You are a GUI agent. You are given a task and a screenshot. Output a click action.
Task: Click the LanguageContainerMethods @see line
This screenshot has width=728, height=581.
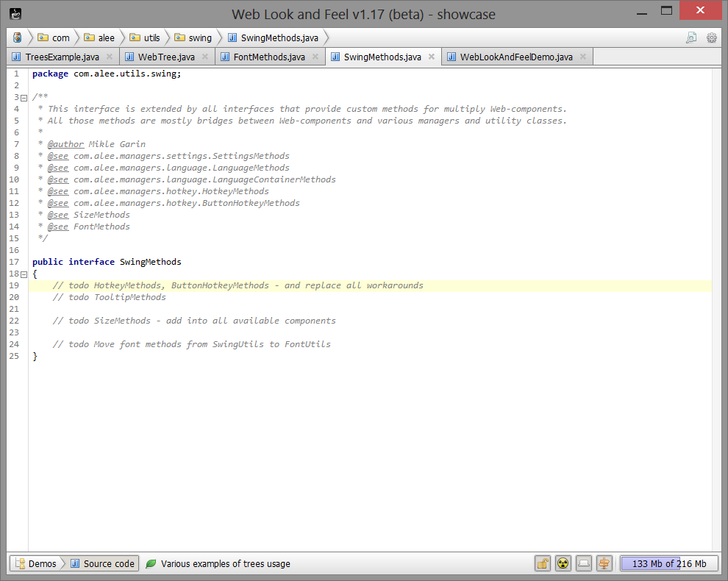pyautogui.click(x=191, y=179)
